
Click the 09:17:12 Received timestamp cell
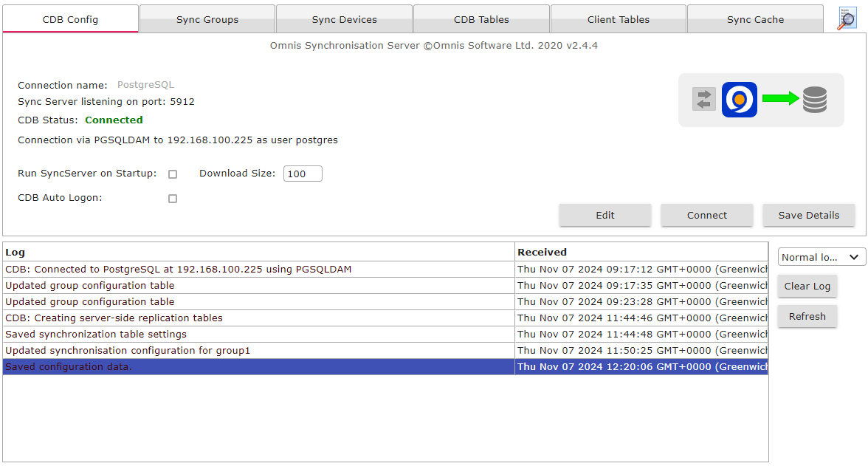[x=641, y=270]
